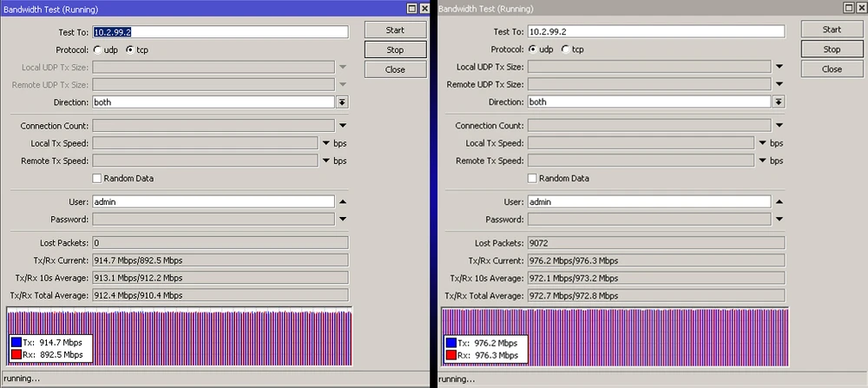Image resolution: width=868 pixels, height=388 pixels.
Task: Select tcp protocol radio in left window
Action: pos(130,49)
